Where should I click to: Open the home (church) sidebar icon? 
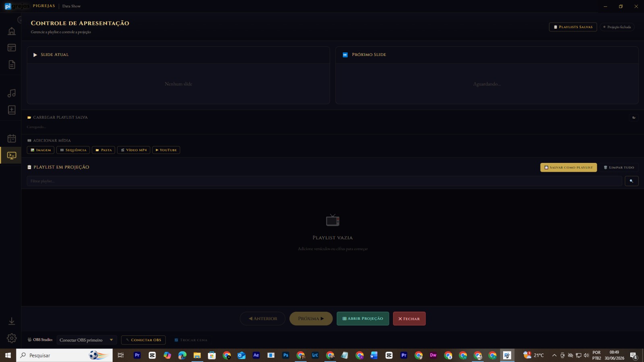[12, 31]
